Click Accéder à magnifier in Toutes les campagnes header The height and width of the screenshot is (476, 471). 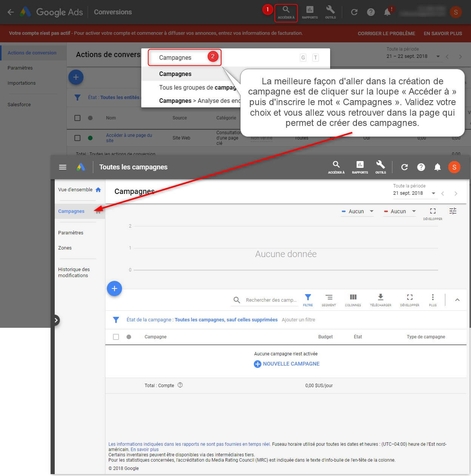pyautogui.click(x=336, y=167)
